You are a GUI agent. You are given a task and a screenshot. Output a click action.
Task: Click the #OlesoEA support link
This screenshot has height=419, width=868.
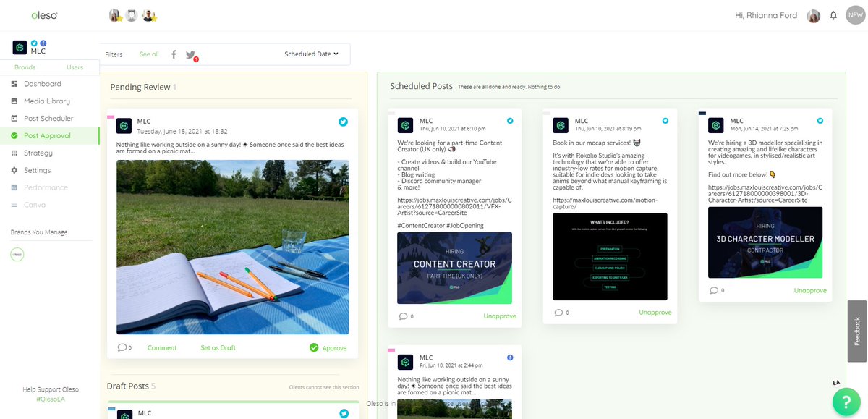point(50,399)
